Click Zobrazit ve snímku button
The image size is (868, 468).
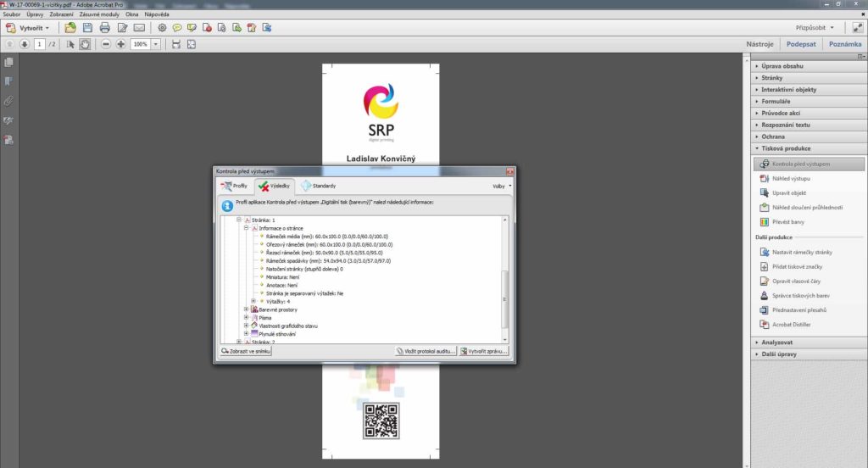point(246,351)
